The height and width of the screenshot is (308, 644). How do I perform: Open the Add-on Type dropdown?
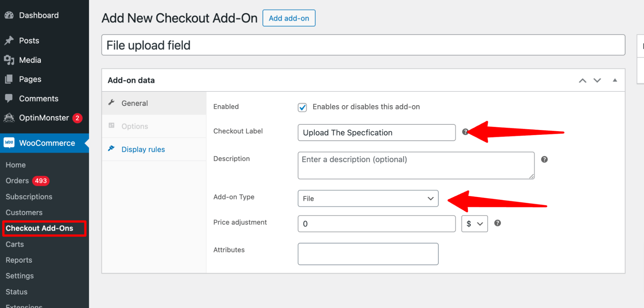[368, 198]
